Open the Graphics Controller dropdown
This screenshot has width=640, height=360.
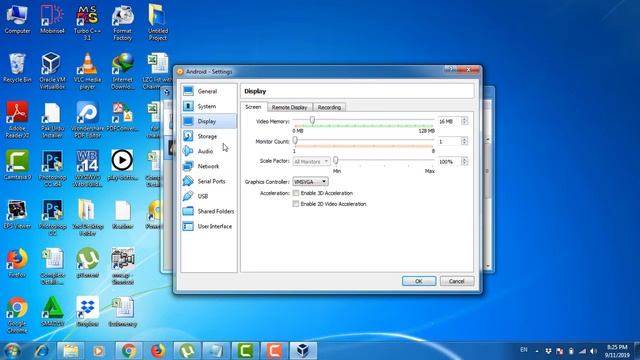click(x=310, y=182)
